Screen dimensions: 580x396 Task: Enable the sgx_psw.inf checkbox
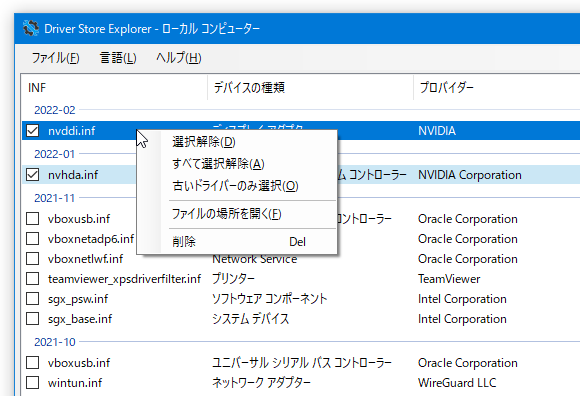click(x=33, y=298)
